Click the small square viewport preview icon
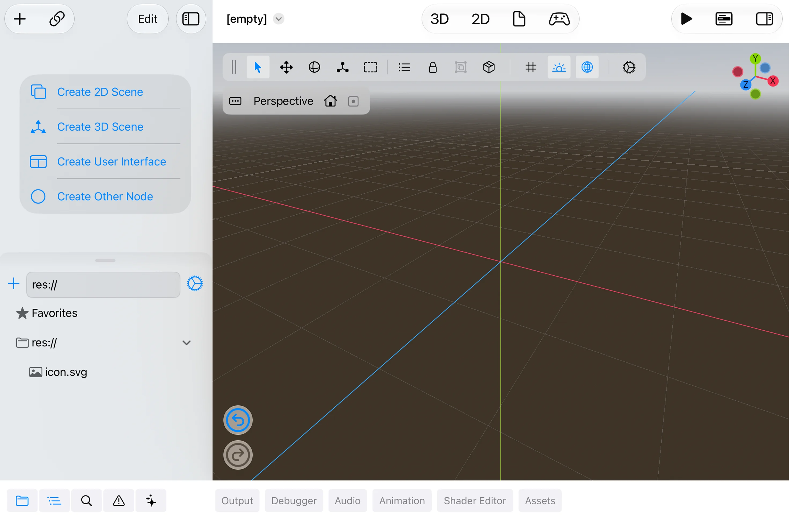This screenshot has height=532, width=789. click(353, 101)
